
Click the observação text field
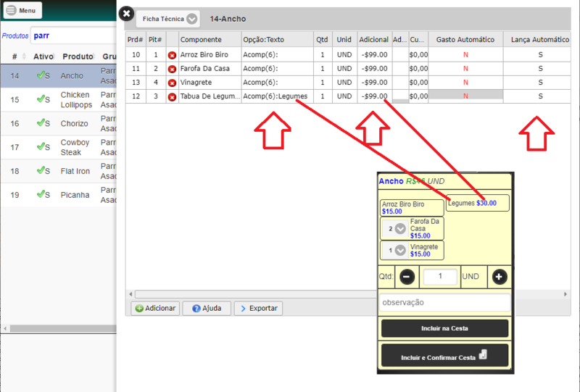pos(445,302)
